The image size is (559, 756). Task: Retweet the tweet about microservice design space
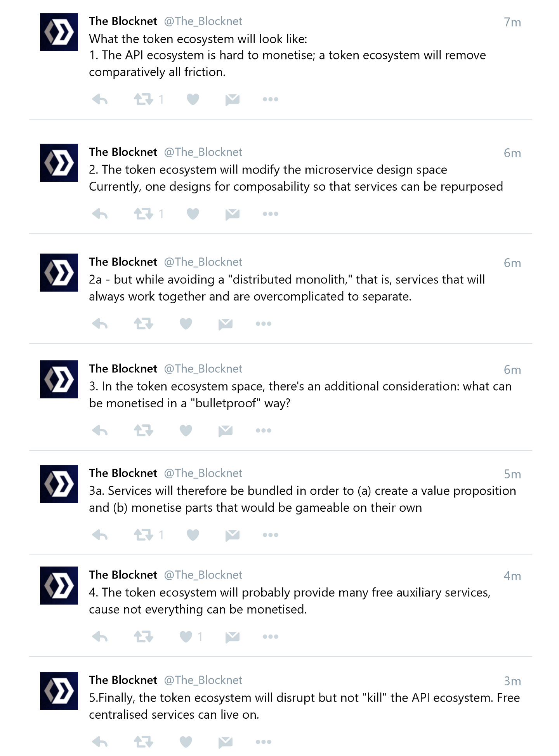point(144,214)
